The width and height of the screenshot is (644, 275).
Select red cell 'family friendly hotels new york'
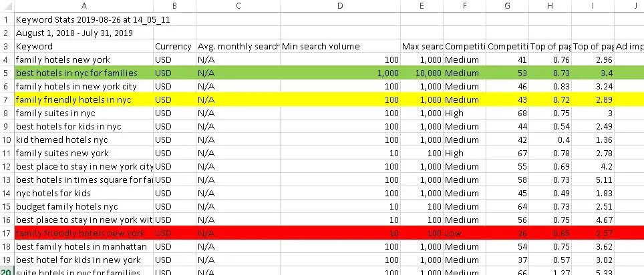pyautogui.click(x=84, y=233)
